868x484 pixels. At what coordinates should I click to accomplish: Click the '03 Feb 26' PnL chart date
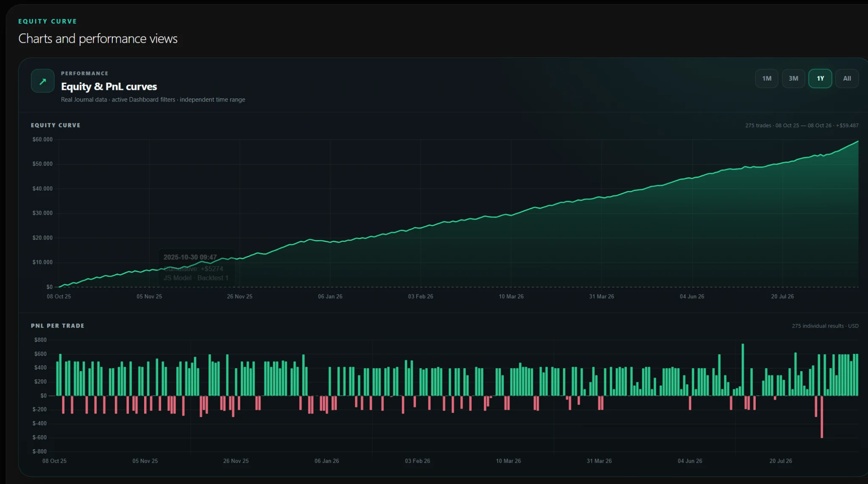(x=417, y=461)
